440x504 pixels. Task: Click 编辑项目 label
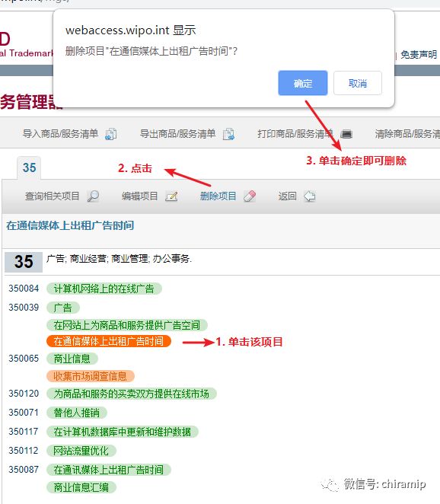(x=140, y=196)
